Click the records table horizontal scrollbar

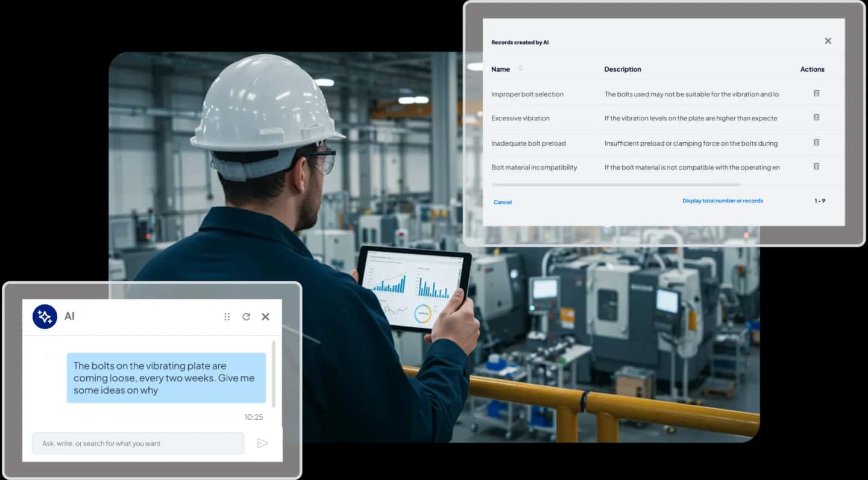click(x=616, y=185)
